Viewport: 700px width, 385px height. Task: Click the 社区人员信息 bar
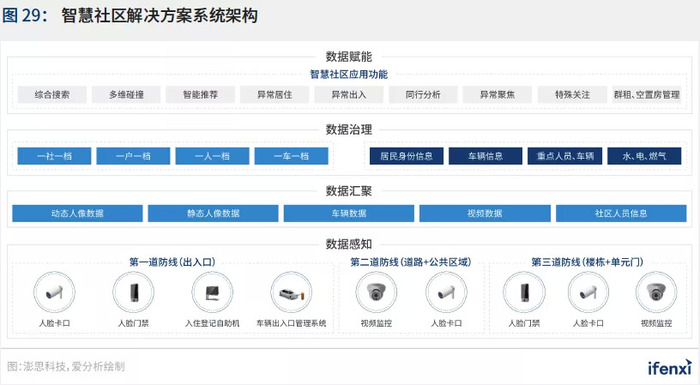[x=621, y=213]
